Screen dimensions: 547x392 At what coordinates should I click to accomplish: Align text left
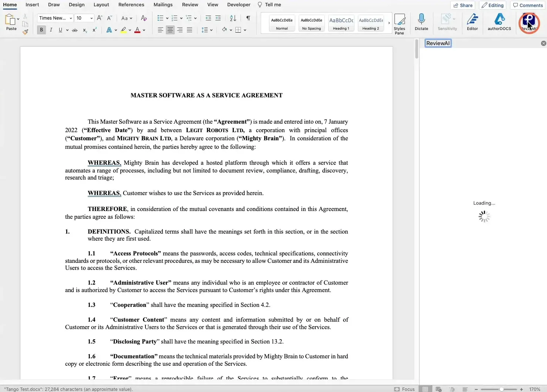click(x=160, y=30)
